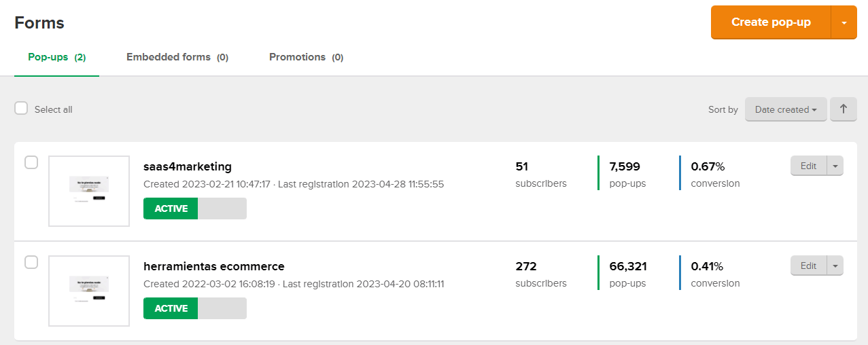The image size is (868, 345).
Task: Open the herramientas ecommerce preview thumbnail
Action: [89, 291]
